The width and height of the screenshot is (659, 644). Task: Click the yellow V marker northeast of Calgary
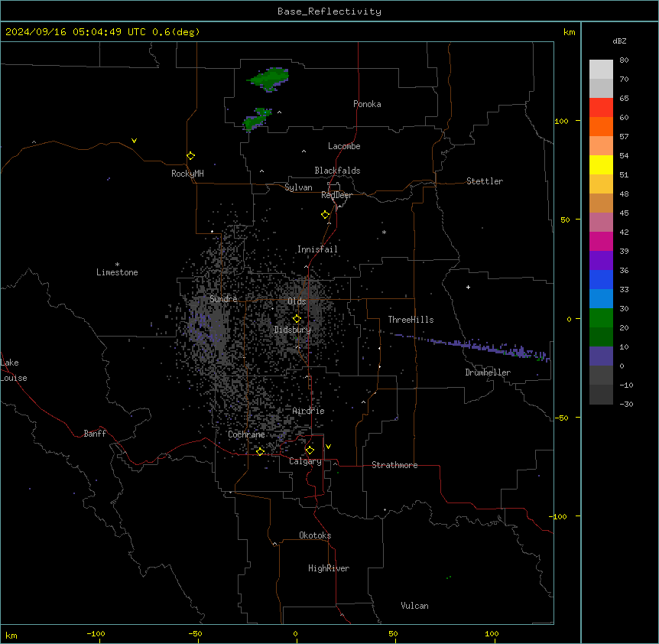[328, 447]
